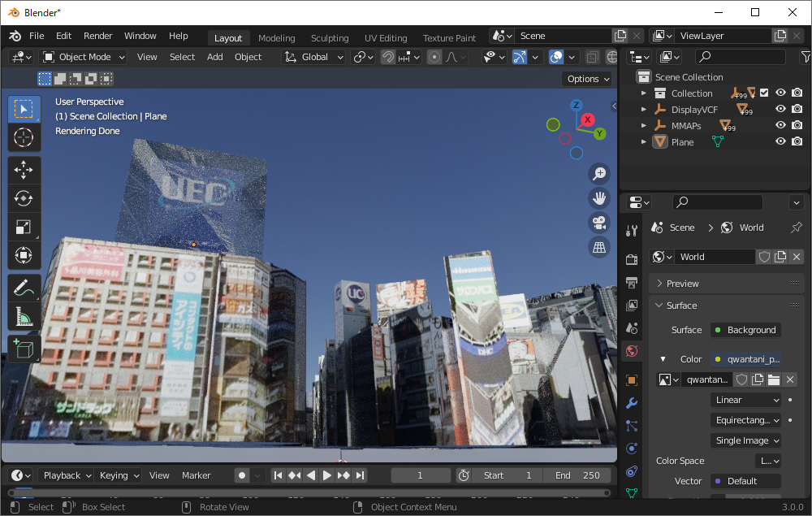
Task: Hide MMAPs via its eye icon
Action: pyautogui.click(x=780, y=125)
